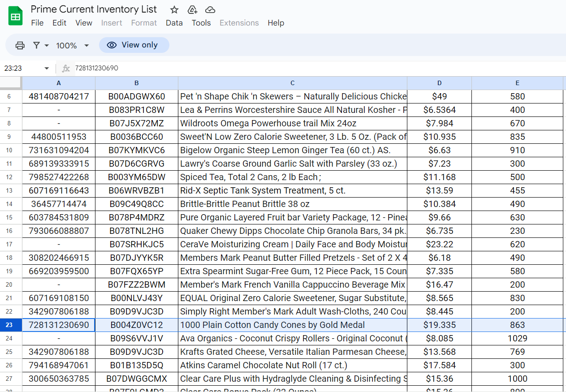Image resolution: width=566 pixels, height=392 pixels.
Task: Click the View only button
Action: [x=134, y=45]
